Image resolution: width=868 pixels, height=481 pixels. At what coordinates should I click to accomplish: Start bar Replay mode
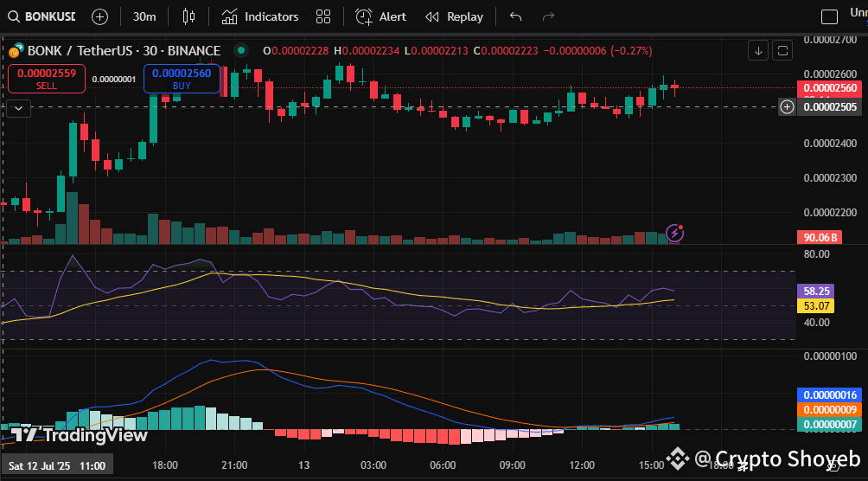pyautogui.click(x=454, y=16)
